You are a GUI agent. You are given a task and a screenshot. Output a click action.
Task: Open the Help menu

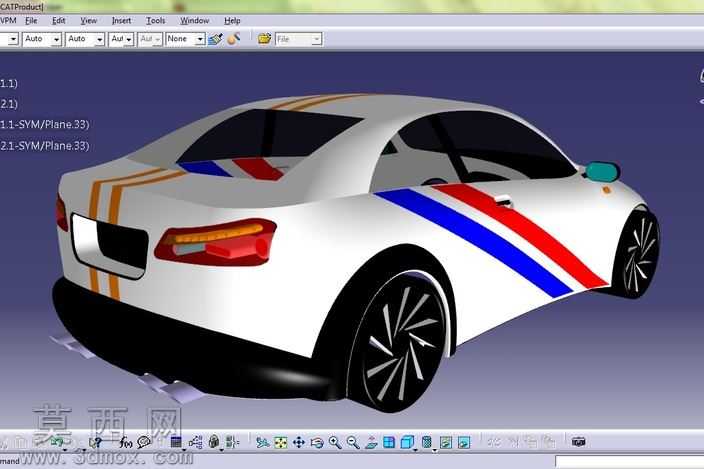point(232,21)
